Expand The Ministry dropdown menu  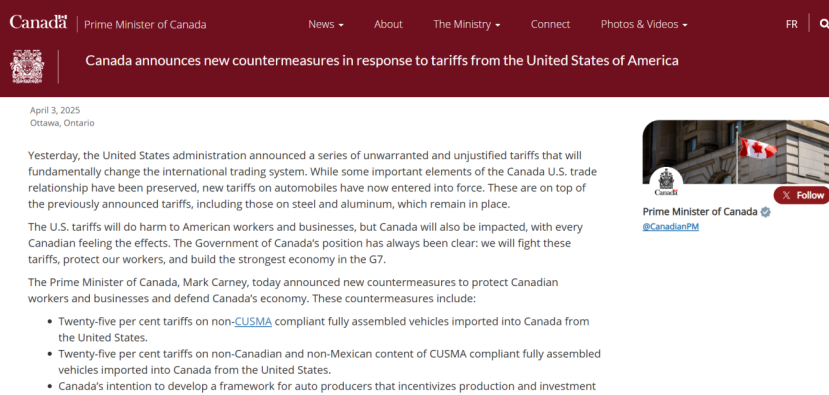click(466, 24)
